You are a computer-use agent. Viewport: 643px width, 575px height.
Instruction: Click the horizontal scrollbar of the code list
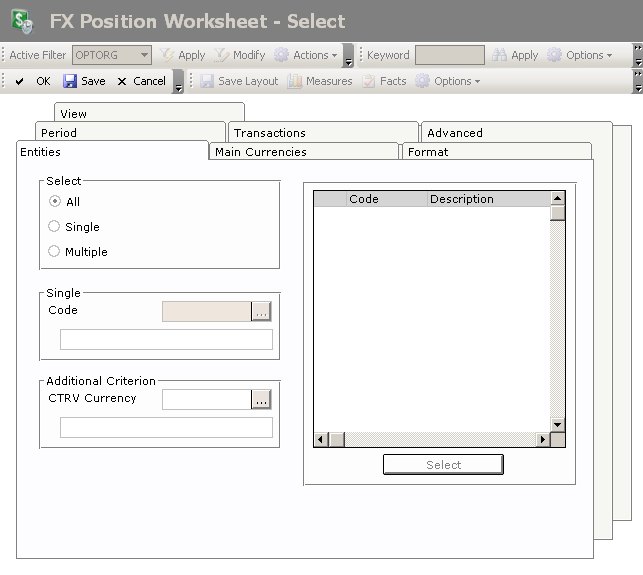[x=440, y=439]
